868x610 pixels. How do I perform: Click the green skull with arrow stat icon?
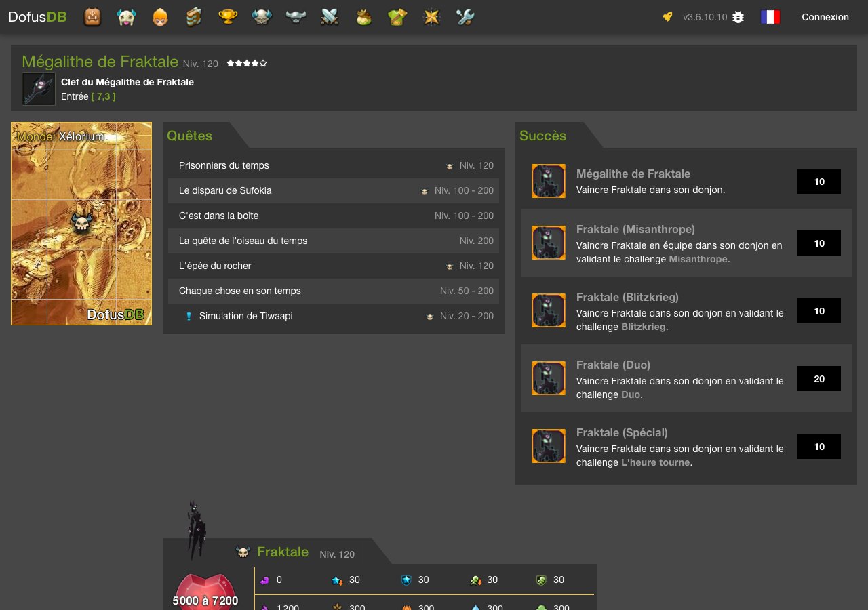[x=475, y=580]
